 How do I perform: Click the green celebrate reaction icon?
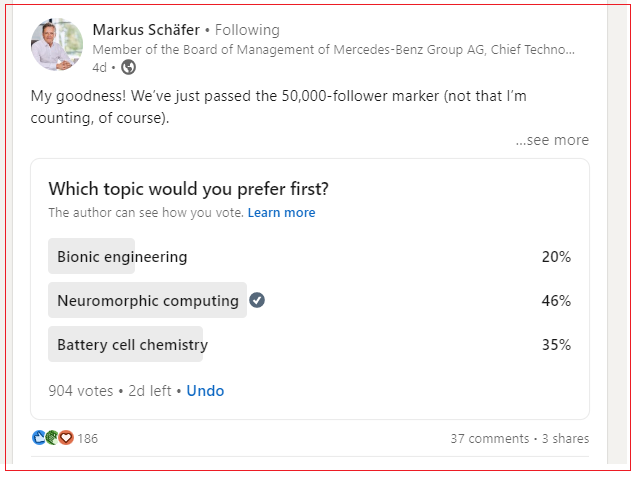click(x=52, y=438)
